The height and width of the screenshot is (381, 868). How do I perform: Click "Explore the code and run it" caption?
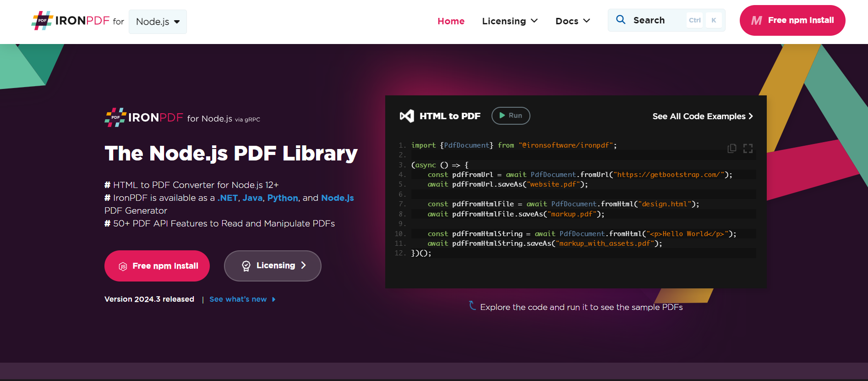click(x=581, y=307)
